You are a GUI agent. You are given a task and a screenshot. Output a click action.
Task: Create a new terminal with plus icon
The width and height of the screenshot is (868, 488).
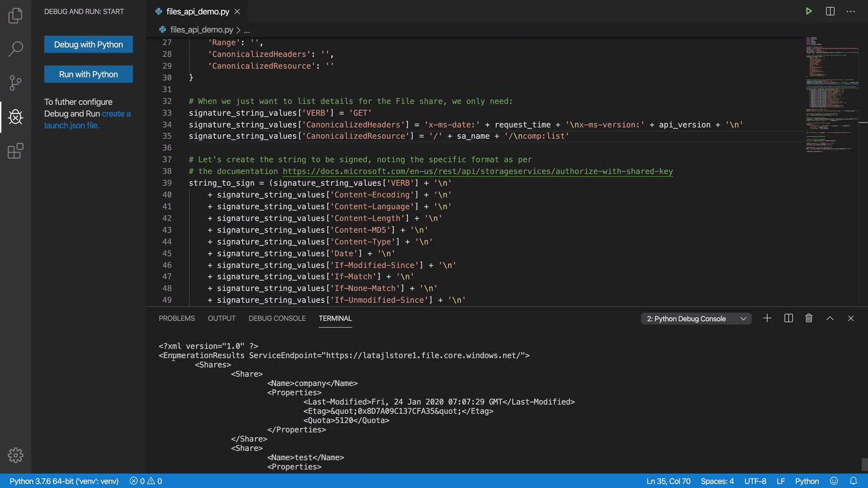click(767, 319)
